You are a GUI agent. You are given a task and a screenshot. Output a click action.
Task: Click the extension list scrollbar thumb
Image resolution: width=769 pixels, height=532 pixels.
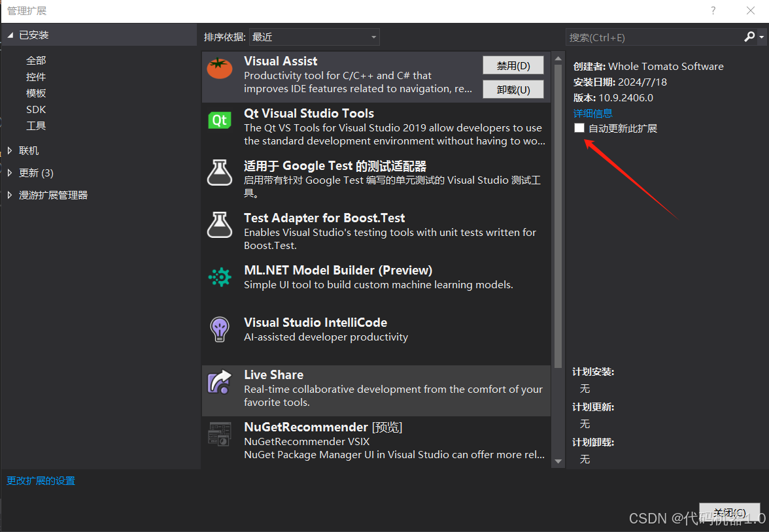tap(558, 216)
